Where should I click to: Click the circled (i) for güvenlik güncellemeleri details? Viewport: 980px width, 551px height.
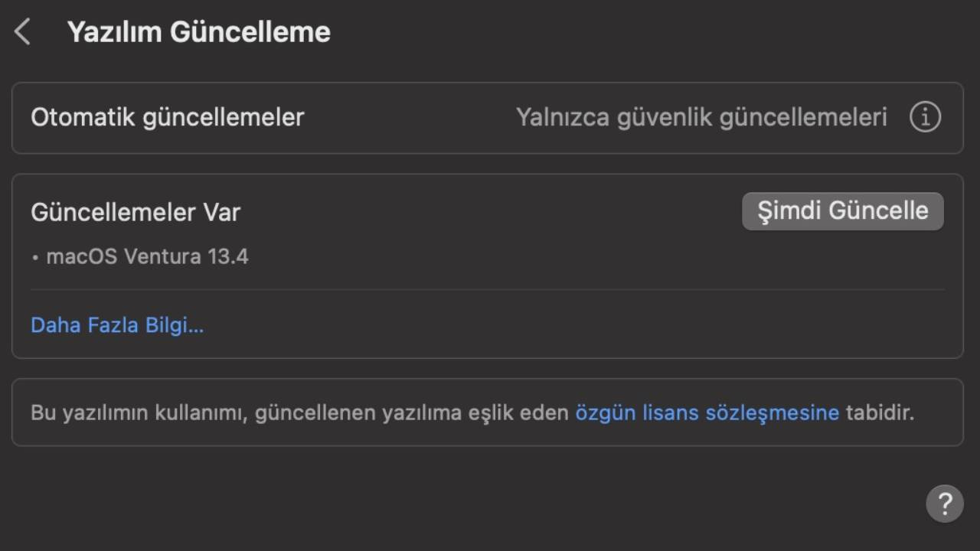click(x=925, y=116)
